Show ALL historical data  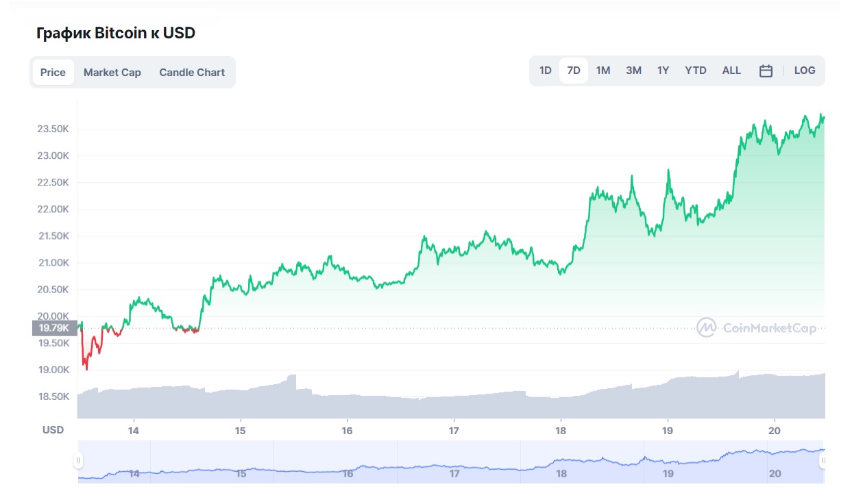point(731,70)
